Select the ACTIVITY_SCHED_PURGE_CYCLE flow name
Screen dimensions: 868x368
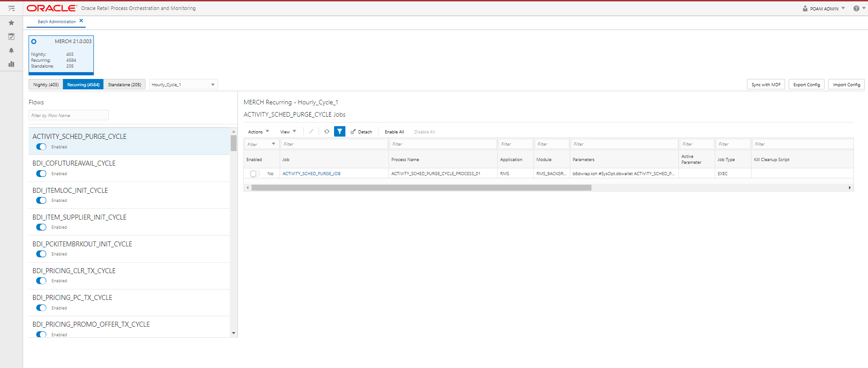point(79,137)
